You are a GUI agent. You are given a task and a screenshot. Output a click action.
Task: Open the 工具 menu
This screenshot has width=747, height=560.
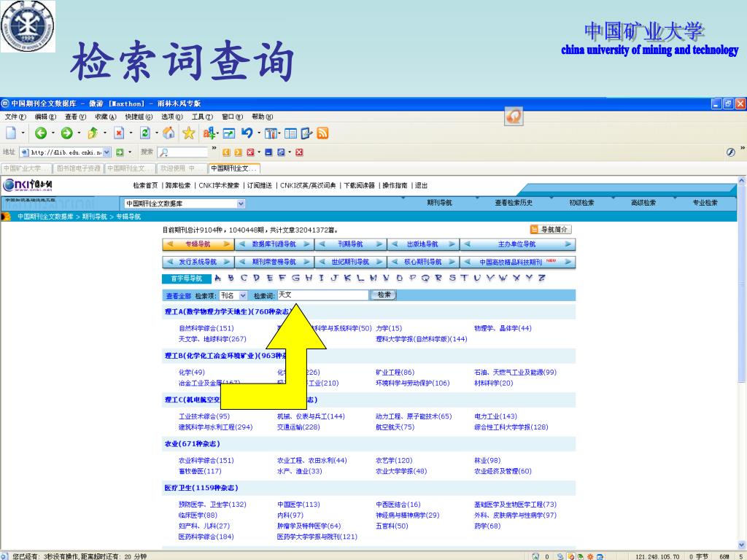[x=202, y=117]
